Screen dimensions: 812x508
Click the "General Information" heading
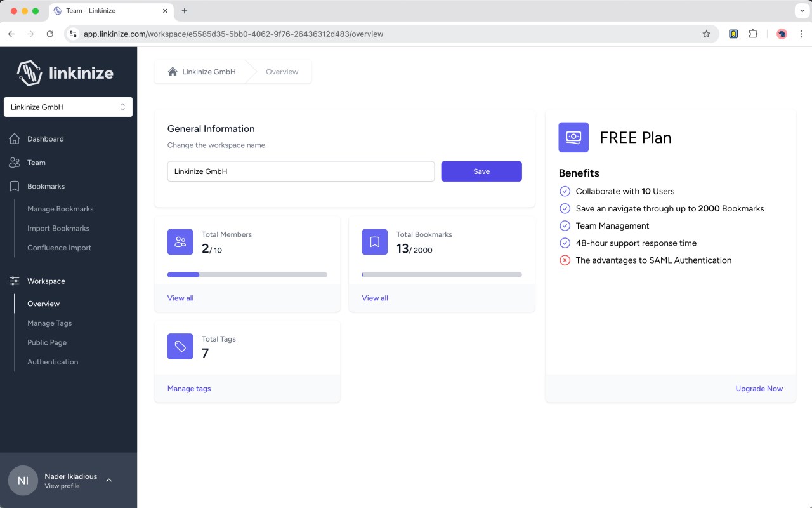[211, 129]
